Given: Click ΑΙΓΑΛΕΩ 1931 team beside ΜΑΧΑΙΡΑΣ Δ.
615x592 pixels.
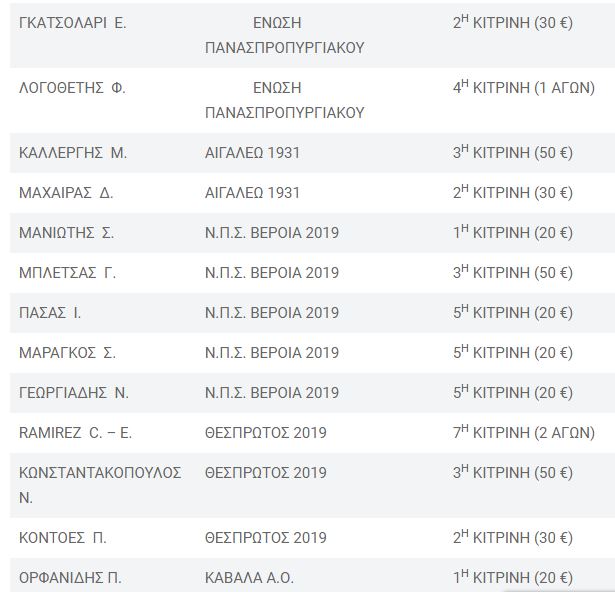Looking at the screenshot, I should 252,193.
